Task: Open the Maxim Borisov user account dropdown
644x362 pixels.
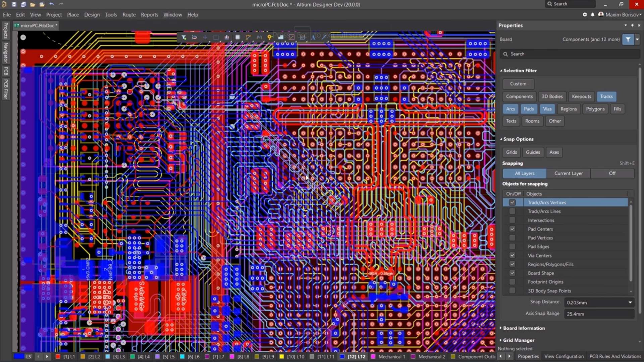Action: 620,14
